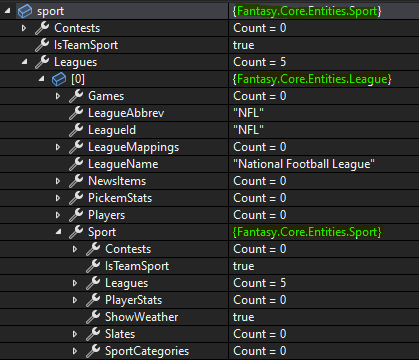Click the wrench icon beside Games
Screen dimensions: 419x360
coord(76,96)
